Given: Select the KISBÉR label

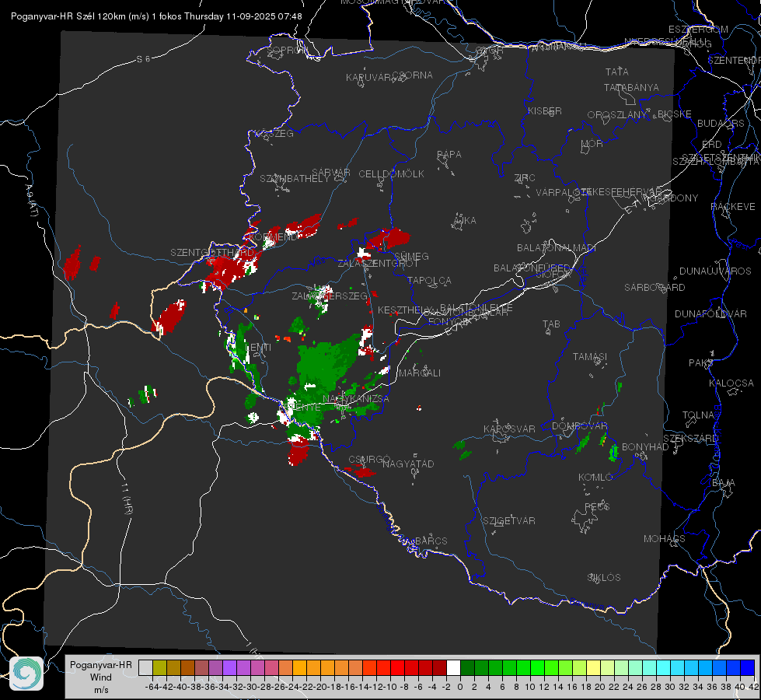Looking at the screenshot, I should coord(545,110).
